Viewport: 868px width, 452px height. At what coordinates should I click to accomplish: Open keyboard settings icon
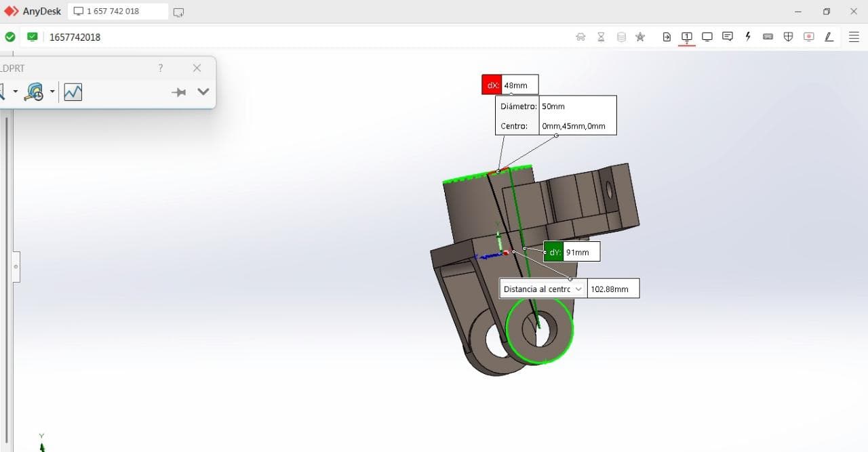(768, 37)
